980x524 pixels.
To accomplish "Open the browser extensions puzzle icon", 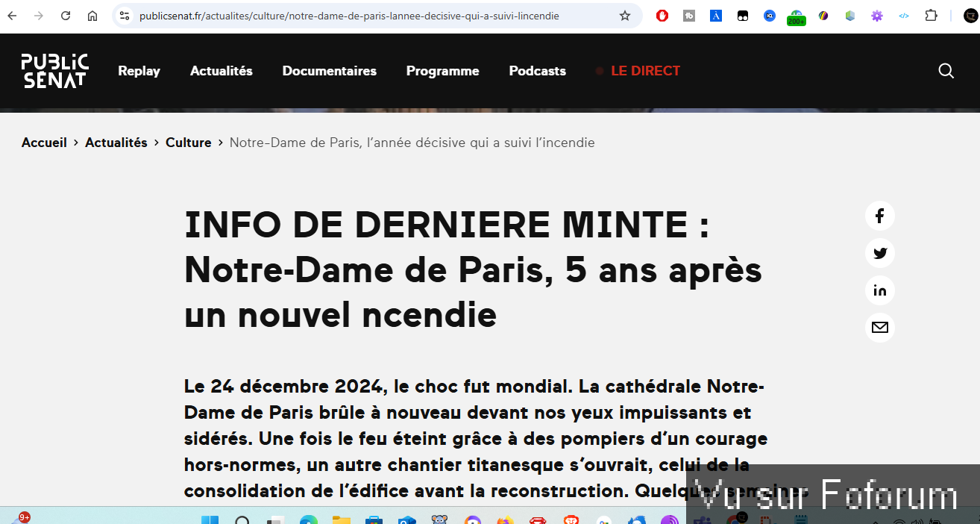I will pyautogui.click(x=931, y=16).
